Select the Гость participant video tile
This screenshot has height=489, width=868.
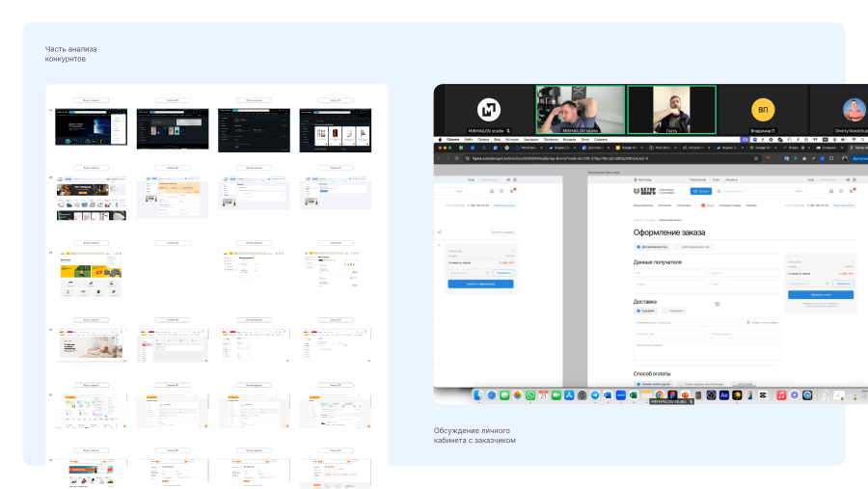pos(671,109)
